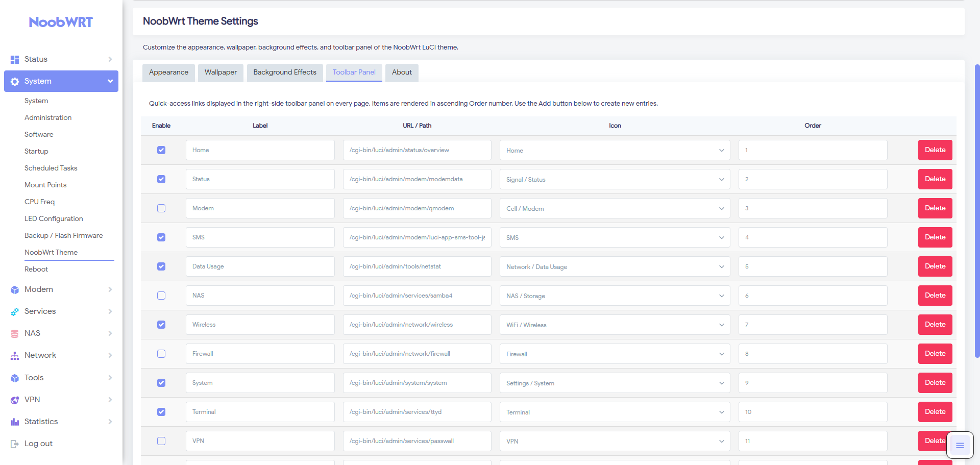Open the Settings / System icon dropdown
Viewport: 980px width, 465px height.
615,383
